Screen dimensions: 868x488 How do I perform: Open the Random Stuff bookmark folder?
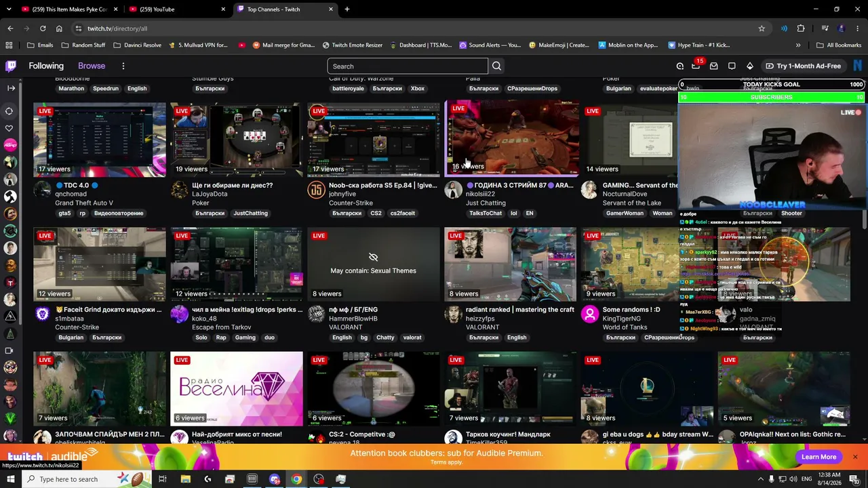tap(83, 45)
